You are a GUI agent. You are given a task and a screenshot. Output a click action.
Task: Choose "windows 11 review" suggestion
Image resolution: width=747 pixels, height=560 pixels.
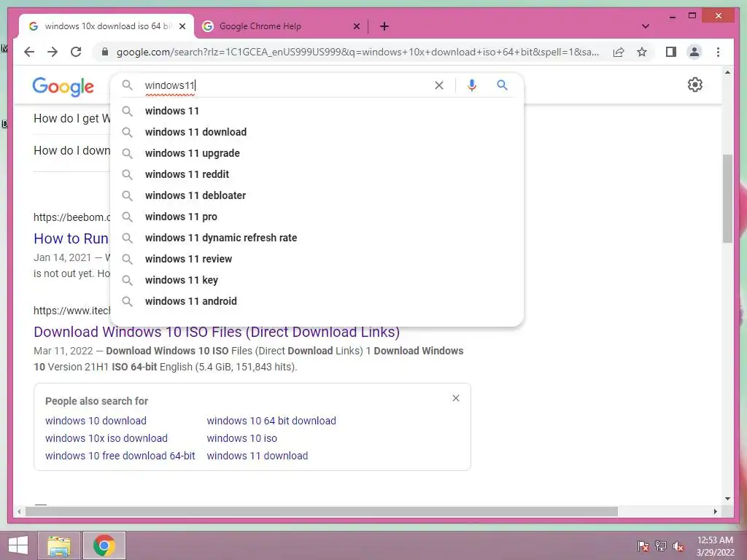click(317, 259)
